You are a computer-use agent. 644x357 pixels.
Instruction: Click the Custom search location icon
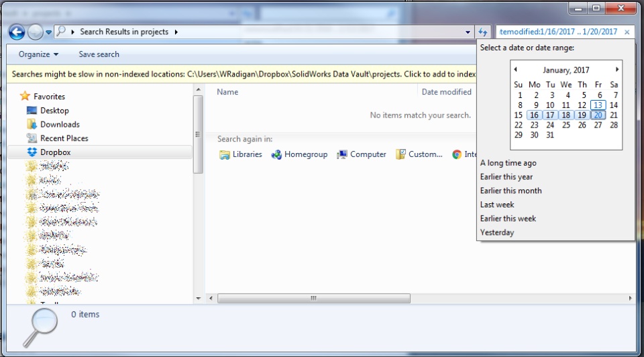point(400,154)
